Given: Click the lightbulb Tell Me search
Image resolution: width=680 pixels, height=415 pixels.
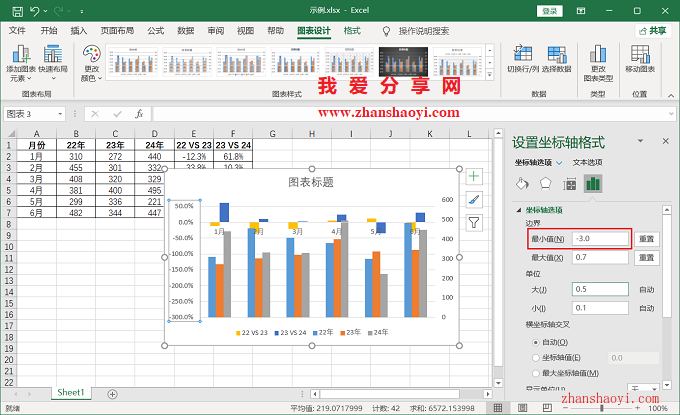Looking at the screenshot, I should click(x=386, y=31).
